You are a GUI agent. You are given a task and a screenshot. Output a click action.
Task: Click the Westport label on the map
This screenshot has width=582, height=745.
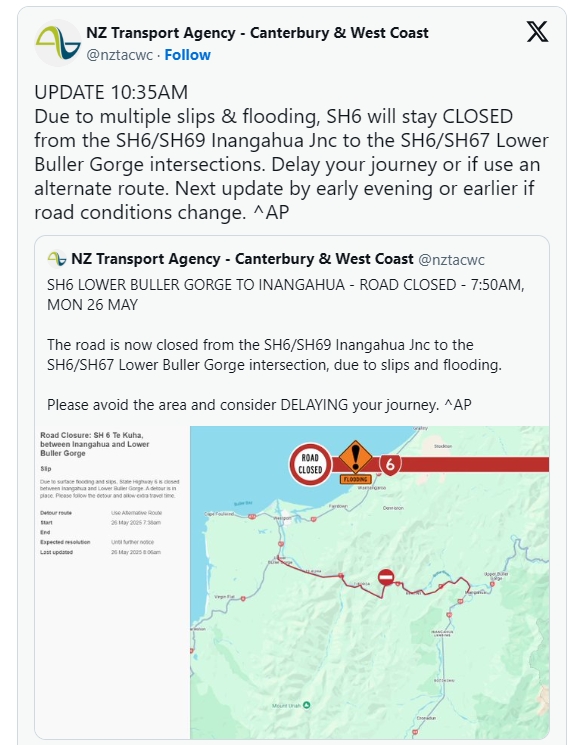282,518
